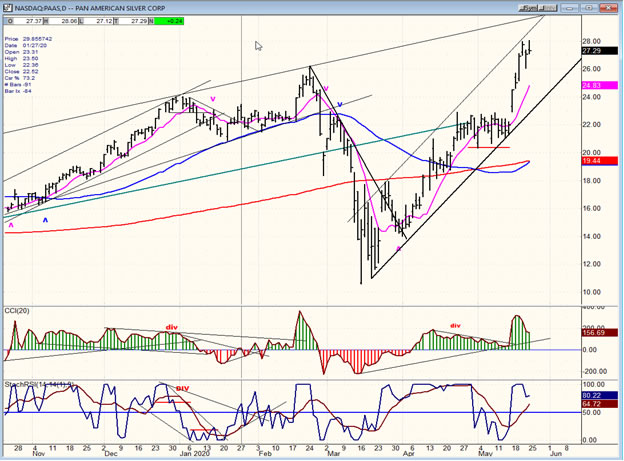Click the magenta A marker at lower left
624x461 pixels.
[x=11, y=225]
